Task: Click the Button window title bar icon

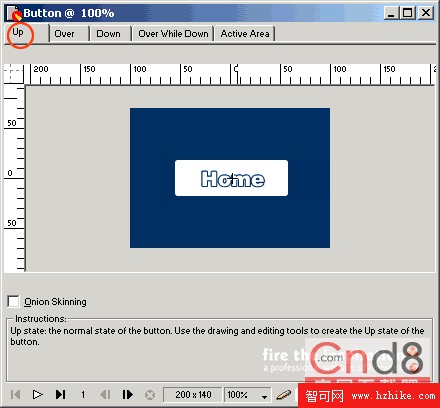Action: pyautogui.click(x=14, y=13)
